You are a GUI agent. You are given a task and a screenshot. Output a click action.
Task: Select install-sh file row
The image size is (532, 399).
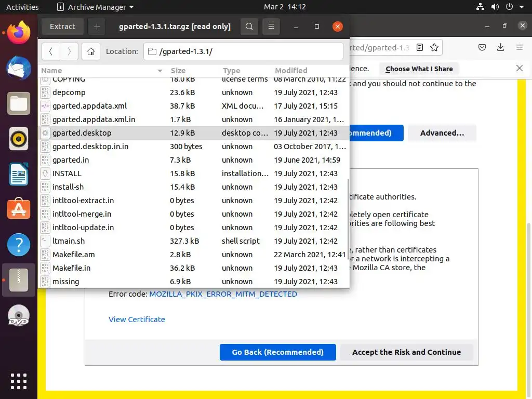[x=194, y=187]
